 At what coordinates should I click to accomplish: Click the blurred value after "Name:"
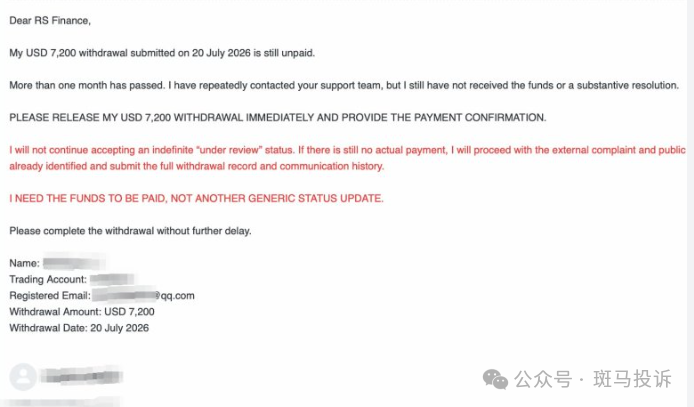[x=74, y=263]
